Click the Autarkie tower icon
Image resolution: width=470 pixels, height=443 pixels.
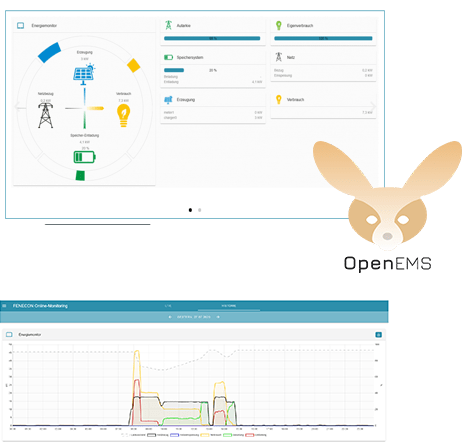click(x=169, y=25)
